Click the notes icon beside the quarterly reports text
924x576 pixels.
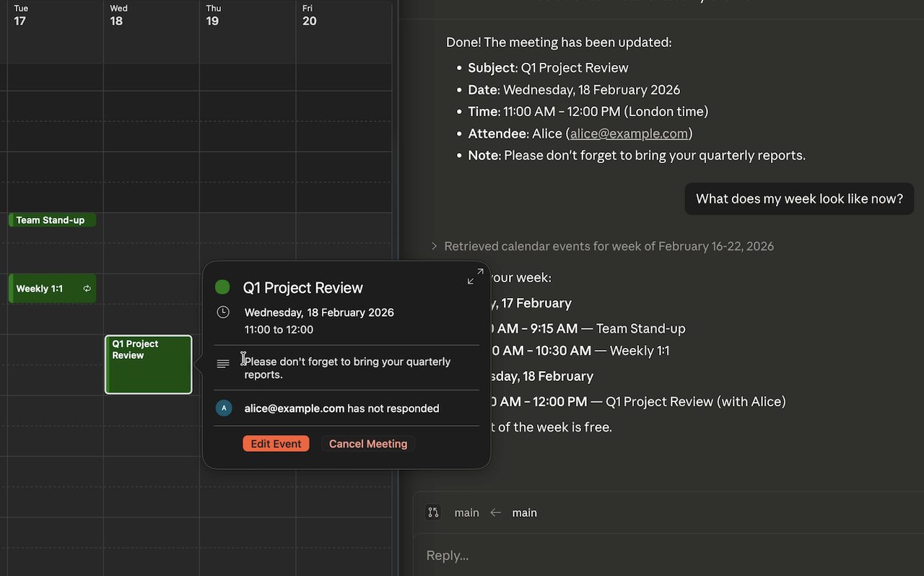[x=222, y=363]
